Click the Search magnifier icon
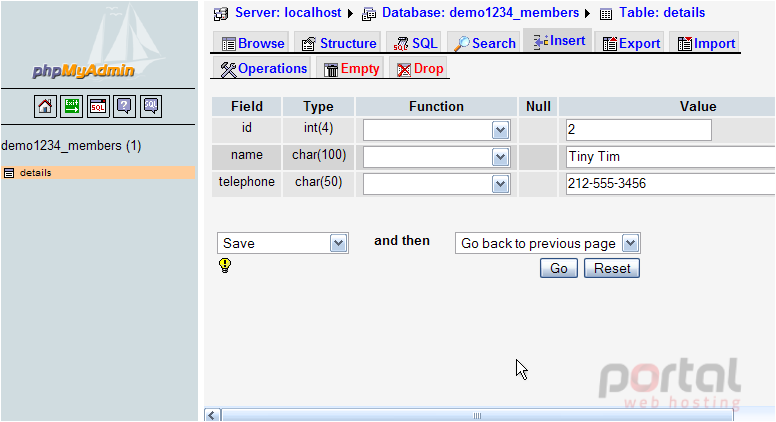 [461, 44]
